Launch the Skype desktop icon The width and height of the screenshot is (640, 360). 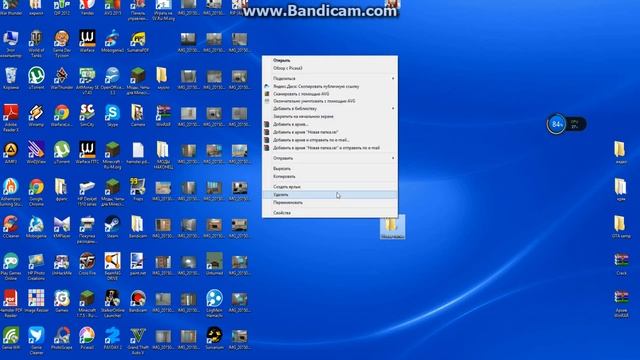click(x=112, y=116)
